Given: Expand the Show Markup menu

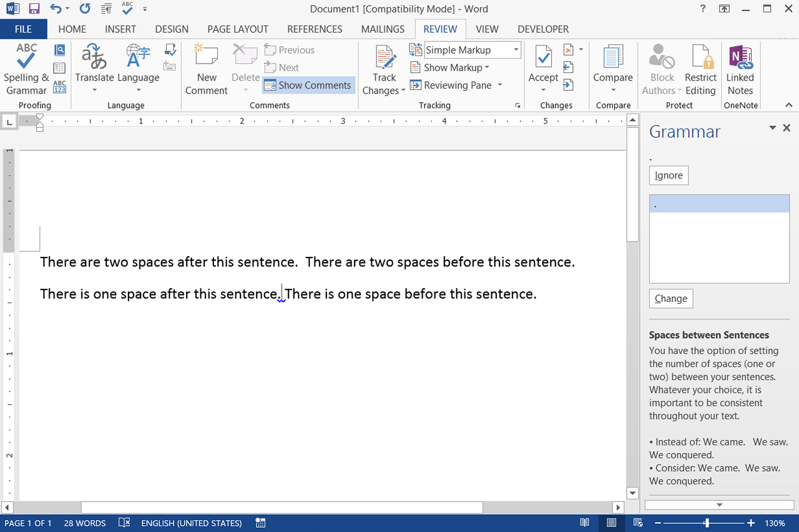Looking at the screenshot, I should (x=450, y=67).
